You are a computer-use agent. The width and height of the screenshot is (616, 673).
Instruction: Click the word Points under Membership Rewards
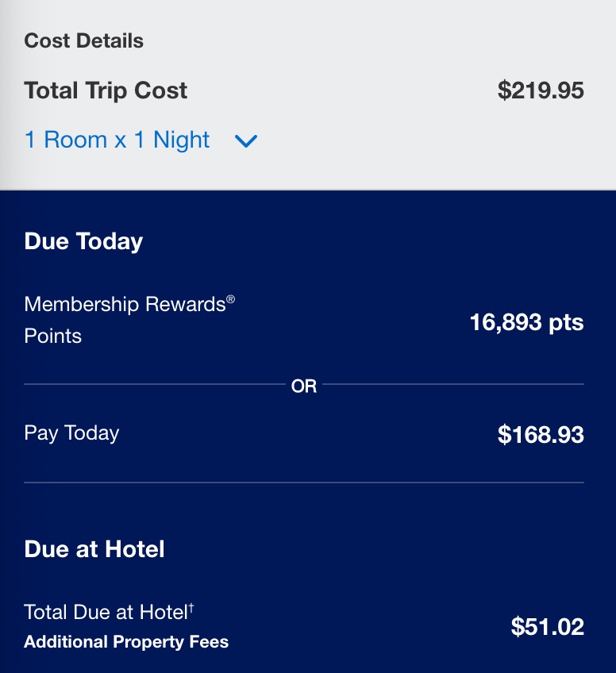coord(53,336)
